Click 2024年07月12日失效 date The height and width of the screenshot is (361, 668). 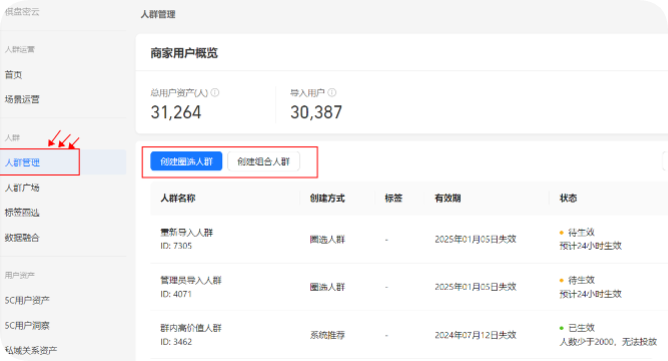click(475, 335)
